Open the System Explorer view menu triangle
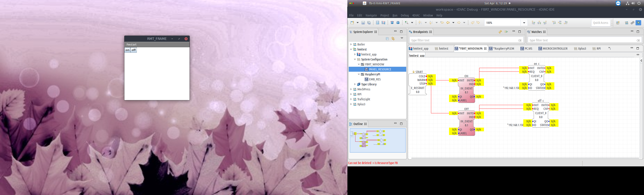The width and height of the screenshot is (644, 195). pyautogui.click(x=402, y=38)
